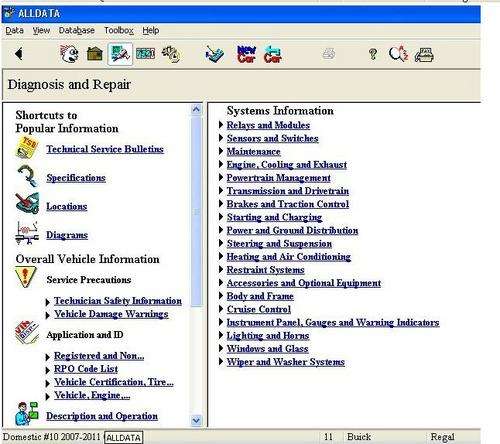The image size is (500, 444).
Task: Expand Brakes and Traction Control arrow
Action: [x=221, y=203]
